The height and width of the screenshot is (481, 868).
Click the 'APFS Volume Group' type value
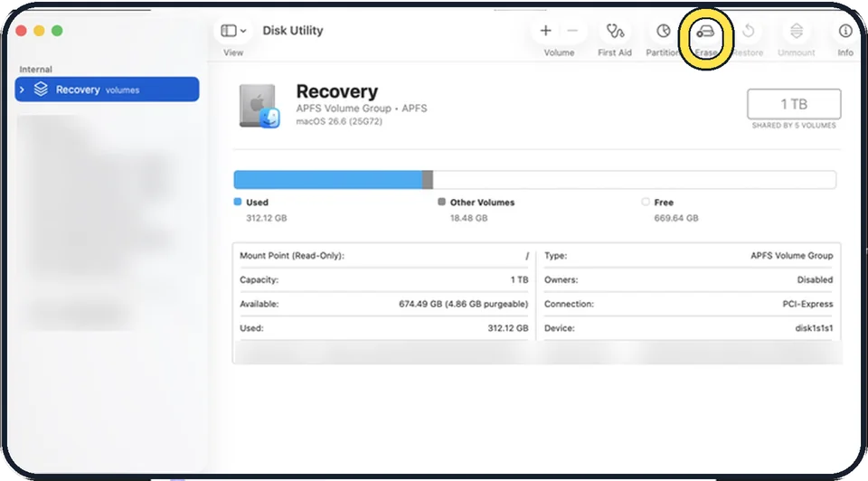[792, 256]
